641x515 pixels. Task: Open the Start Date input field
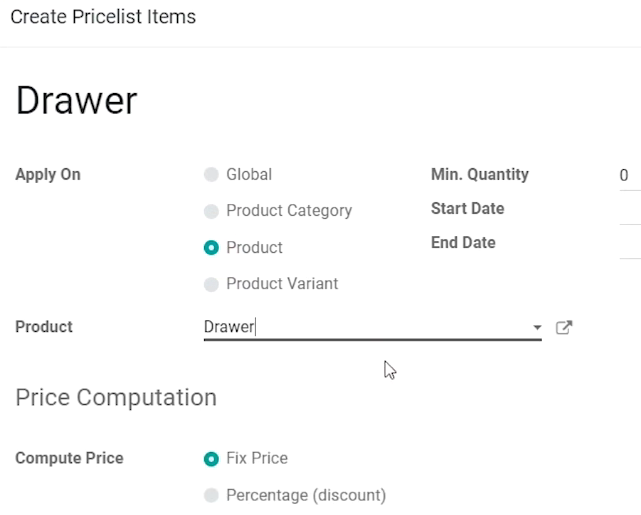(x=630, y=209)
